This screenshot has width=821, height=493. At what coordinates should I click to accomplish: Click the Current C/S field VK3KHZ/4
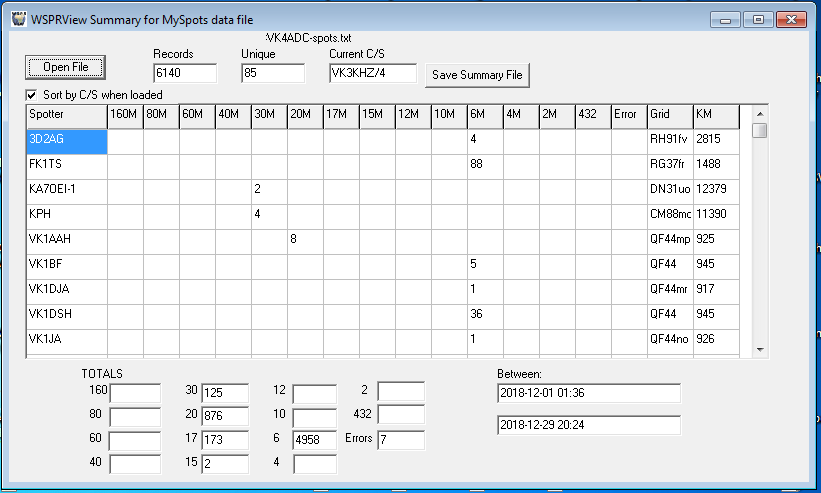pyautogui.click(x=373, y=73)
